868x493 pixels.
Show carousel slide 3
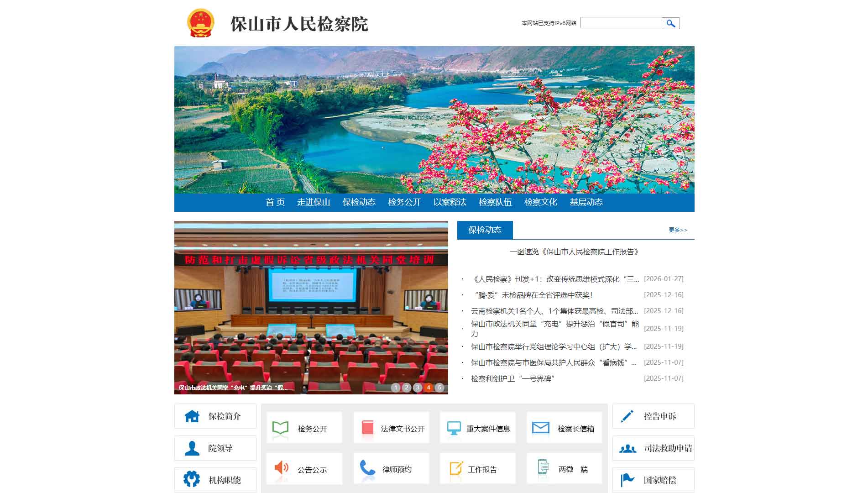coord(418,388)
